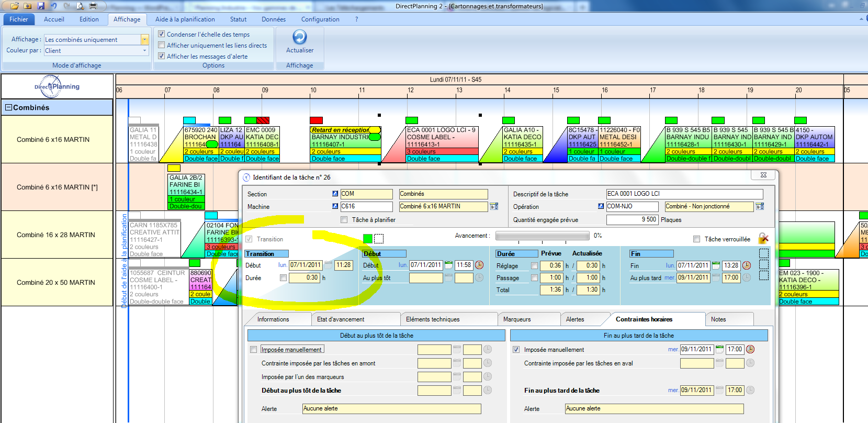Click the ? help menu
Viewport: 868px width, 423px height.
pos(357,19)
